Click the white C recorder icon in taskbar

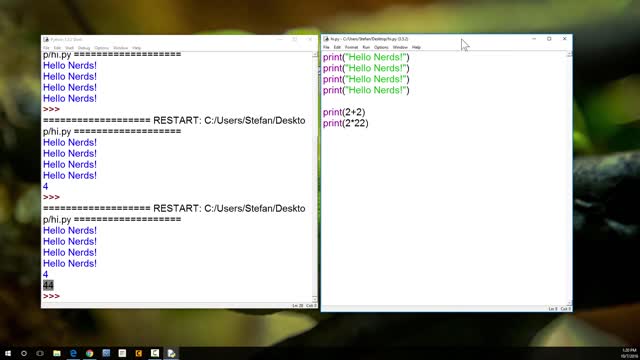pyautogui.click(x=155, y=353)
